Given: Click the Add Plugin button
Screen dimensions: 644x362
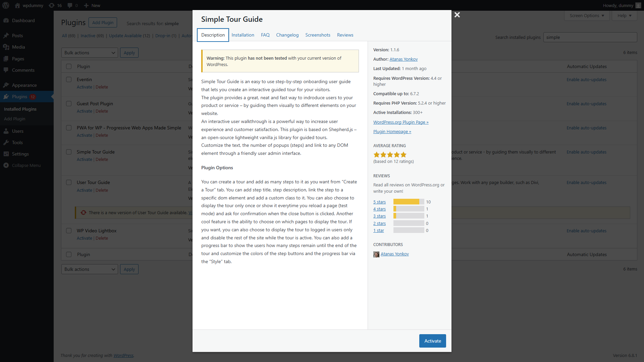Looking at the screenshot, I should pyautogui.click(x=103, y=22).
